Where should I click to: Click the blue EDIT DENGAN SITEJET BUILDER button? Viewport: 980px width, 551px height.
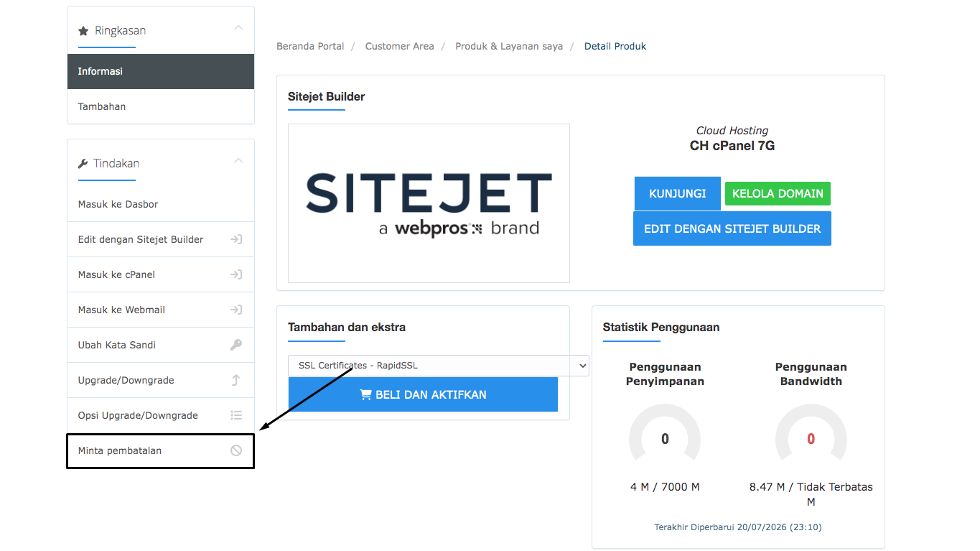click(x=732, y=228)
